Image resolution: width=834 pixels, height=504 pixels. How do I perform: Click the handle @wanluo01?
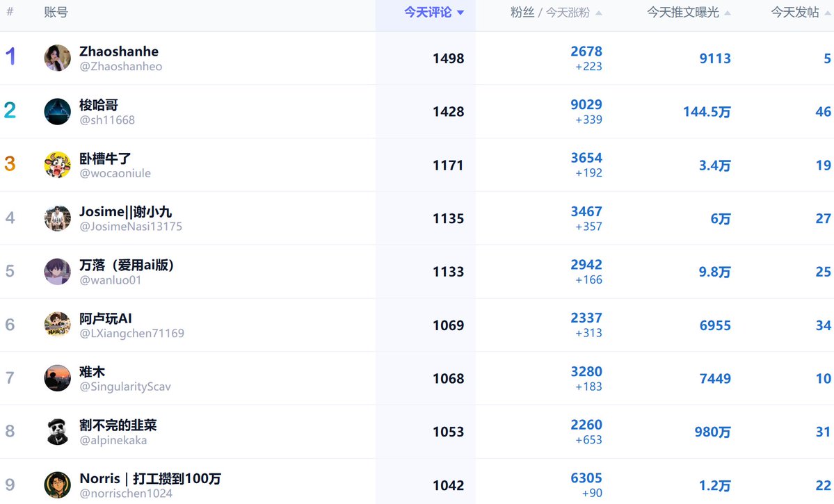click(110, 280)
